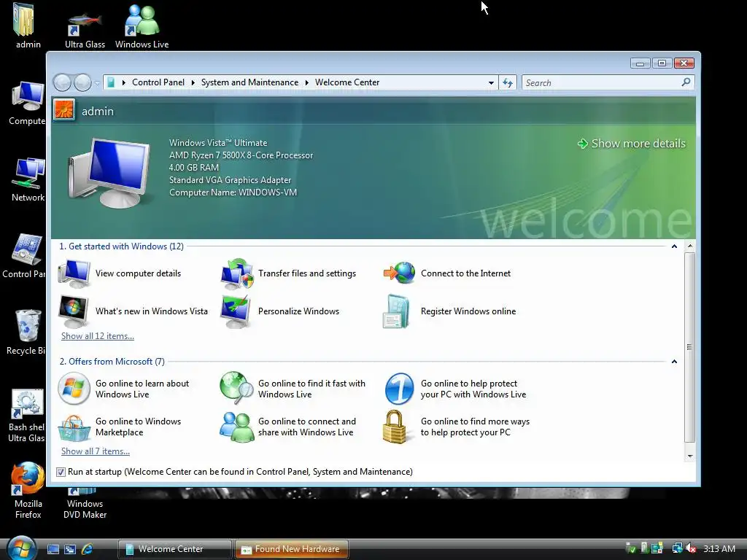The height and width of the screenshot is (560, 747).
Task: Click the scrollbar down arrow in Welcome Center
Action: 690,456
